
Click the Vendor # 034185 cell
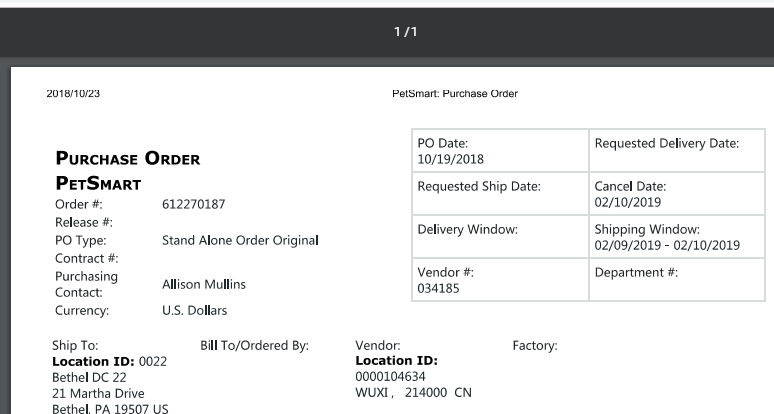pyautogui.click(x=499, y=280)
